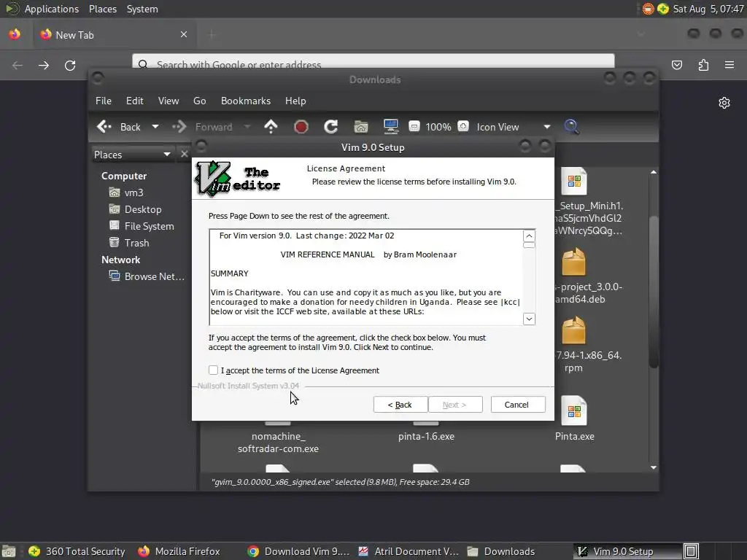Click the red Stop loading icon
Screen dimensions: 747x560
pos(301,127)
